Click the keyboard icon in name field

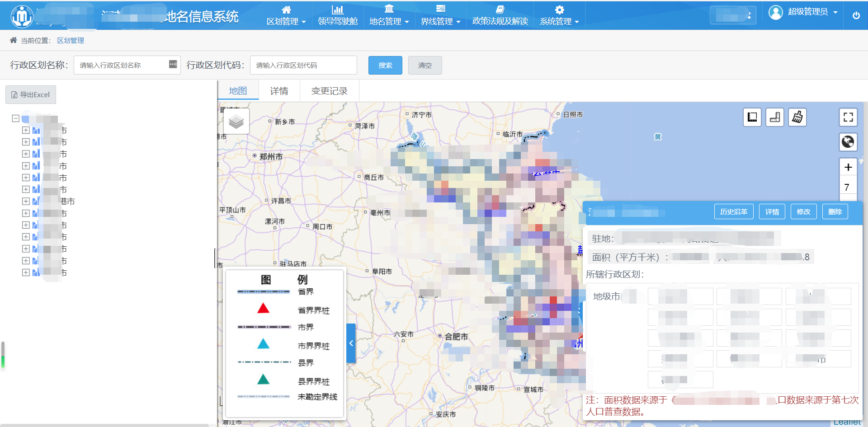(x=173, y=65)
